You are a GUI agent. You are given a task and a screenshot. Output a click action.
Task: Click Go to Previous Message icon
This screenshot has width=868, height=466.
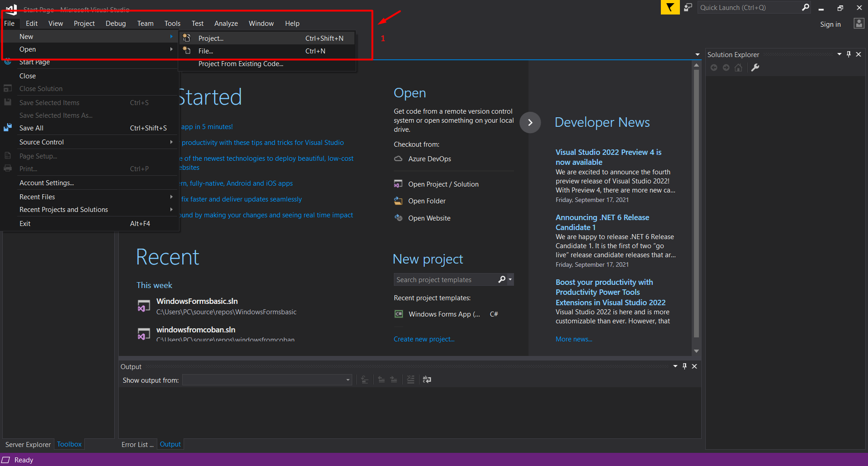(382, 380)
